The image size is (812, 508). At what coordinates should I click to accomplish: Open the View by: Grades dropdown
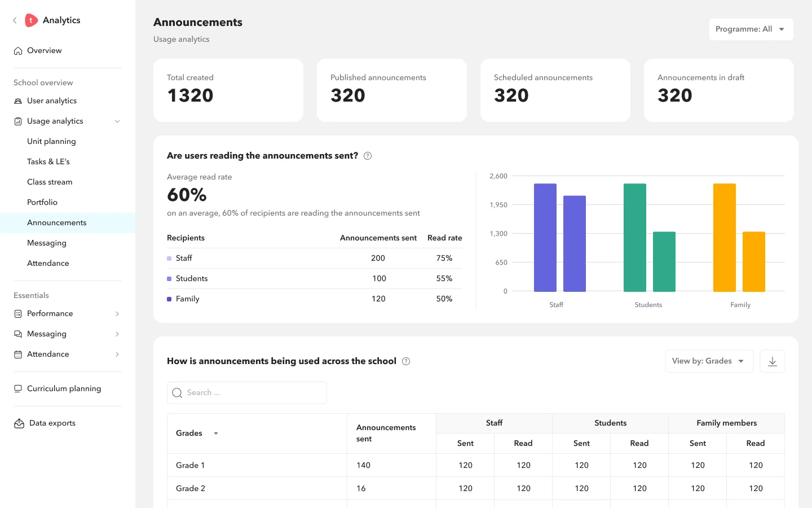(709, 361)
